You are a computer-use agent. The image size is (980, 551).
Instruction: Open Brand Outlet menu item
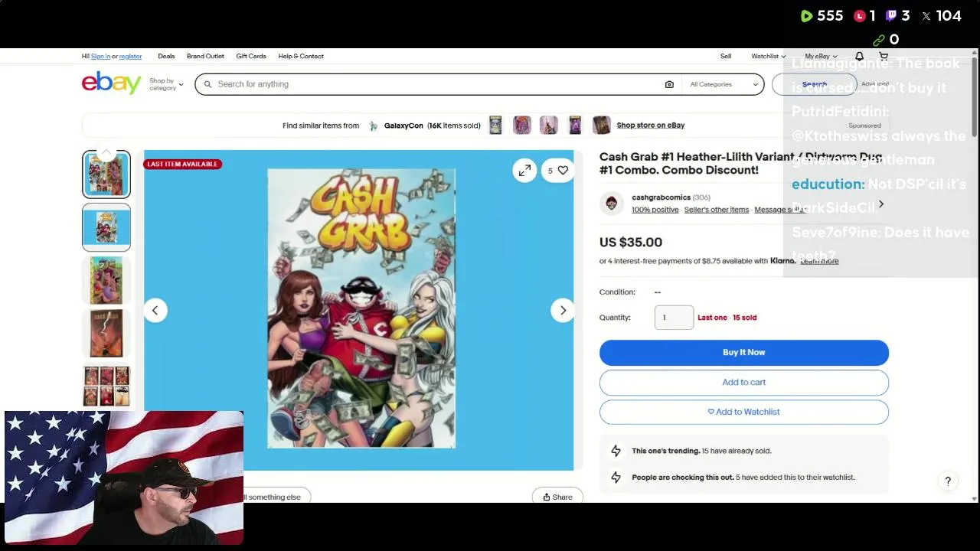point(205,56)
